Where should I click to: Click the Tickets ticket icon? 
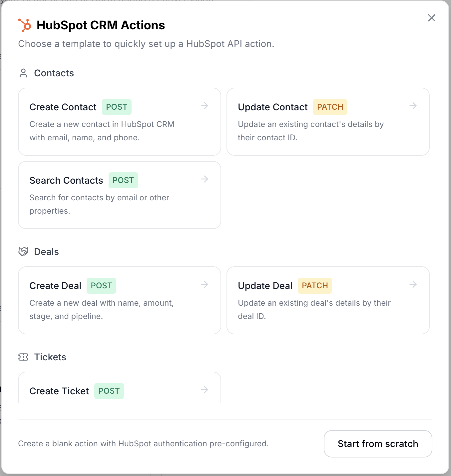tap(23, 356)
